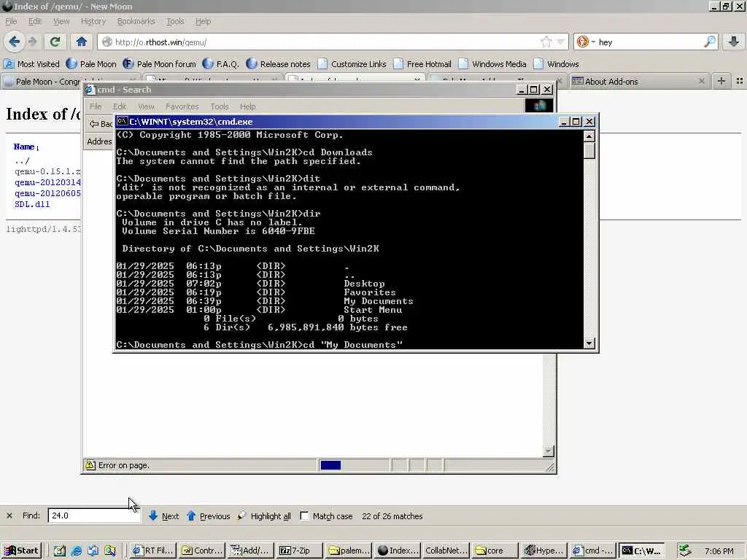
Task: Open the Pale Moon forum bookmark
Action: (159, 64)
